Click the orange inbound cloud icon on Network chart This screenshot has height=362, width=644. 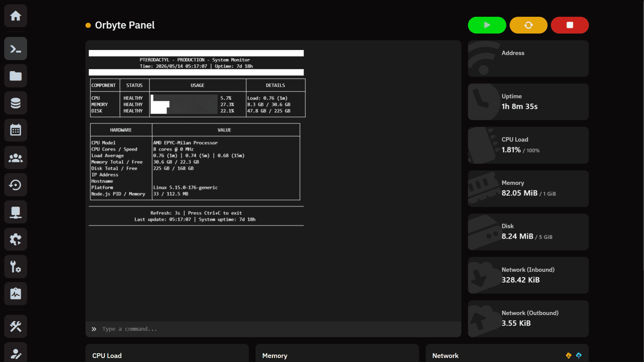pyautogui.click(x=569, y=356)
